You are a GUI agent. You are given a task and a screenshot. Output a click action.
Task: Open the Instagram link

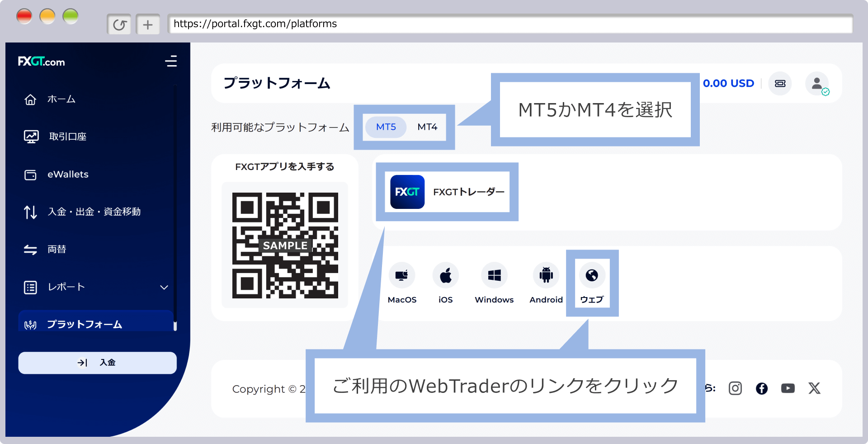(x=735, y=388)
